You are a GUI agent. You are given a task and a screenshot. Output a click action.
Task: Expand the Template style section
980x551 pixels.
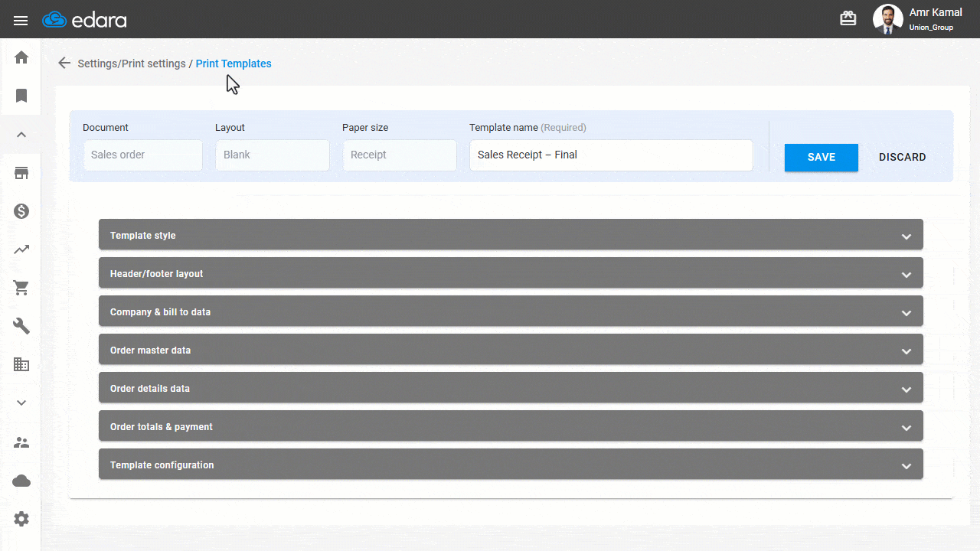pyautogui.click(x=511, y=235)
